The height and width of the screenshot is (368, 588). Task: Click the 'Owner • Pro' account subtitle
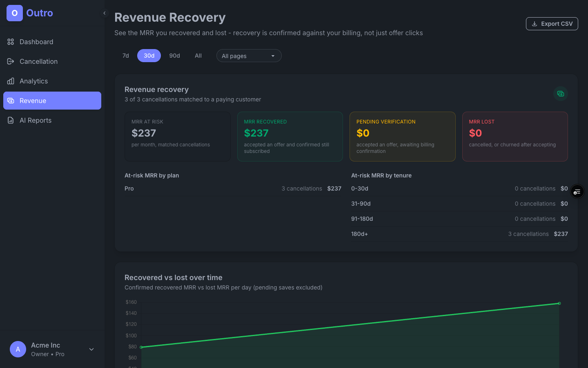pos(48,354)
